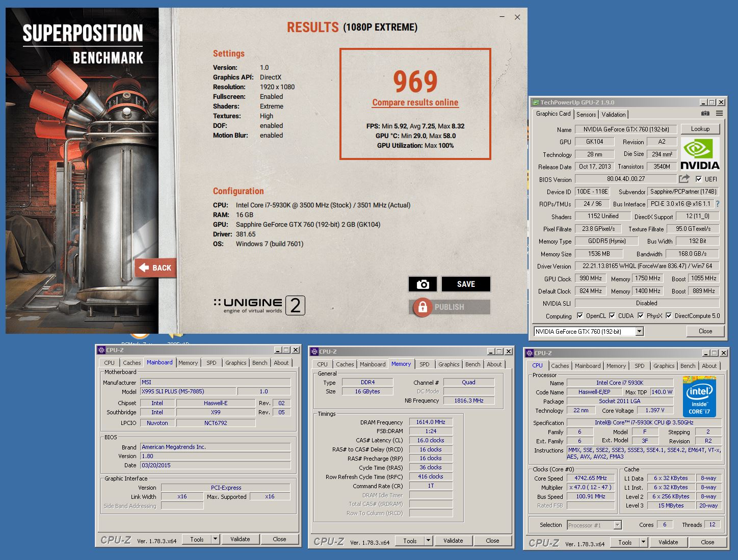Select CPU tab in Memory CPU-Z window
738x560 pixels.
tap(322, 364)
